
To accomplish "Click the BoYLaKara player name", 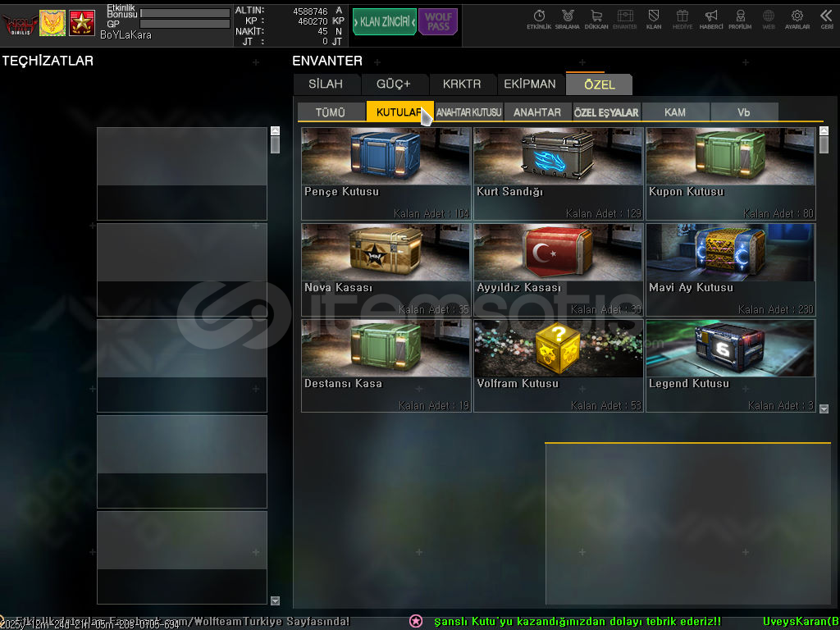I will point(126,35).
